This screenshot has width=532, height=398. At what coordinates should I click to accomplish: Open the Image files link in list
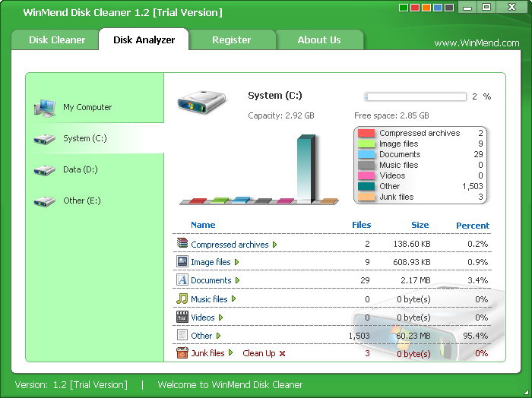pyautogui.click(x=211, y=262)
